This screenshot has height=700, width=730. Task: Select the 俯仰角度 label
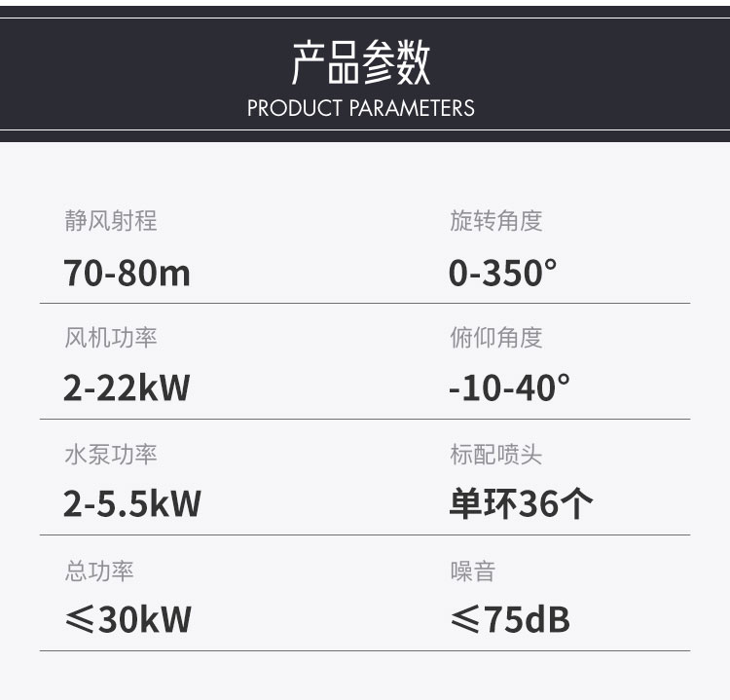495,338
